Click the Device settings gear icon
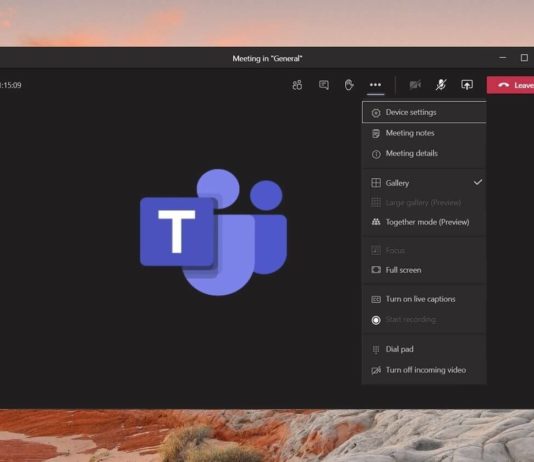Screen dimensions: 534x462 [x=376, y=113]
